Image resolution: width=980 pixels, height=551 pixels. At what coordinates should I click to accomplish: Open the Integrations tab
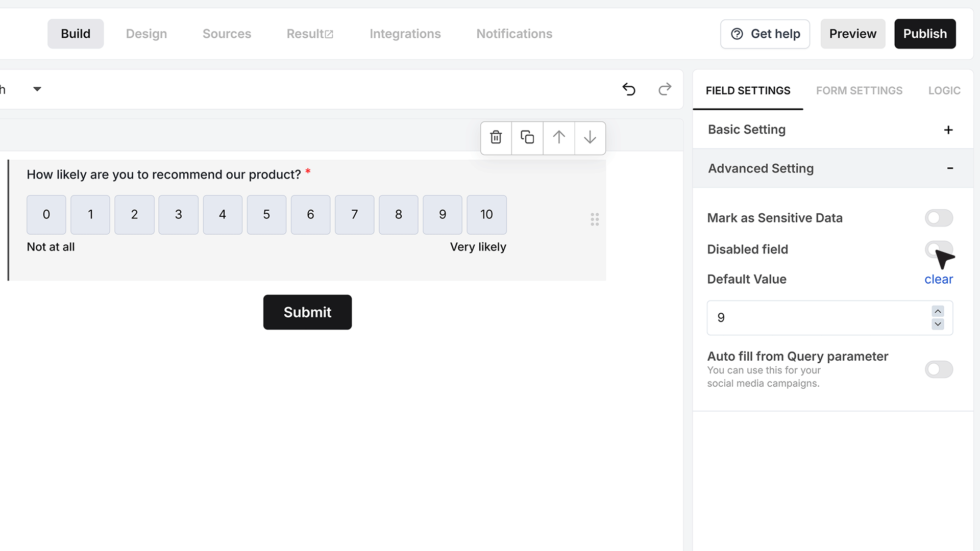point(405,34)
